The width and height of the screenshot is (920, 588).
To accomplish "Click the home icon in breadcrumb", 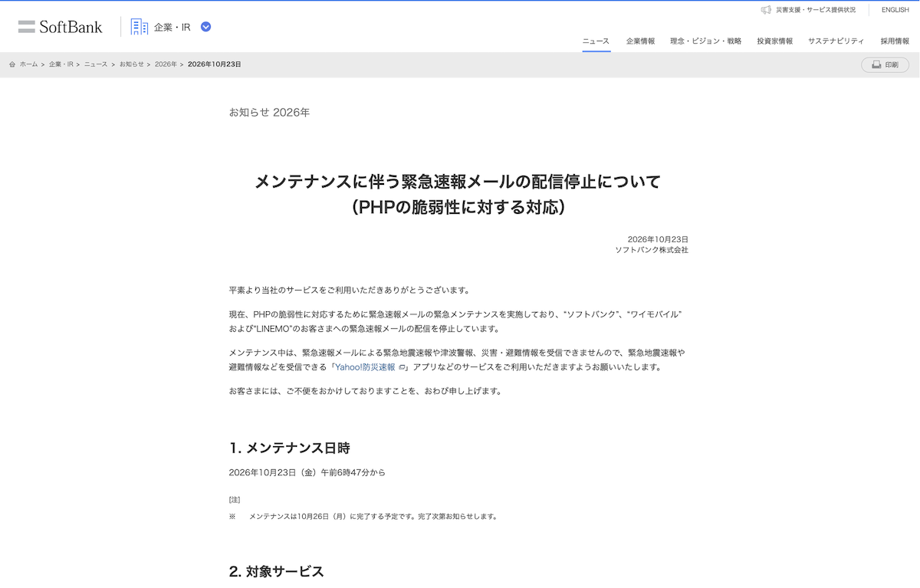I will click(x=12, y=64).
